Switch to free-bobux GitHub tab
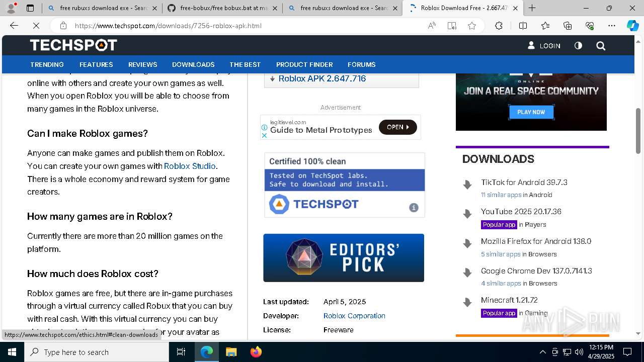This screenshot has width=644, height=362. [222, 8]
